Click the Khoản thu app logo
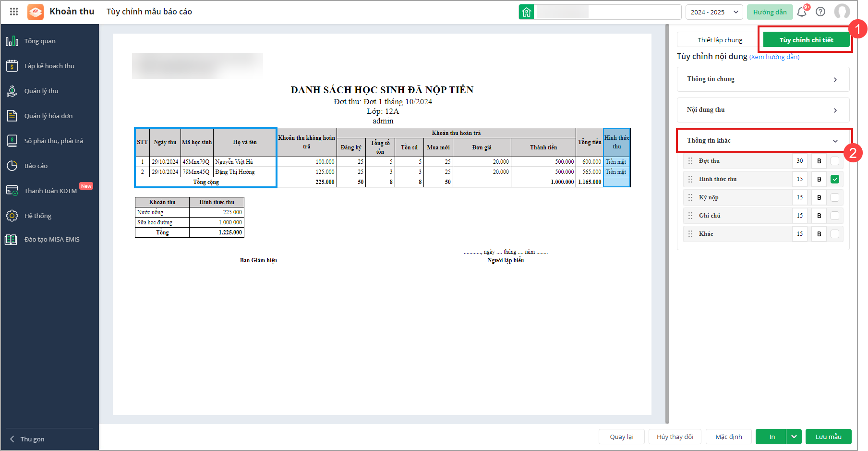Screen dimensions: 868x451 [x=36, y=12]
